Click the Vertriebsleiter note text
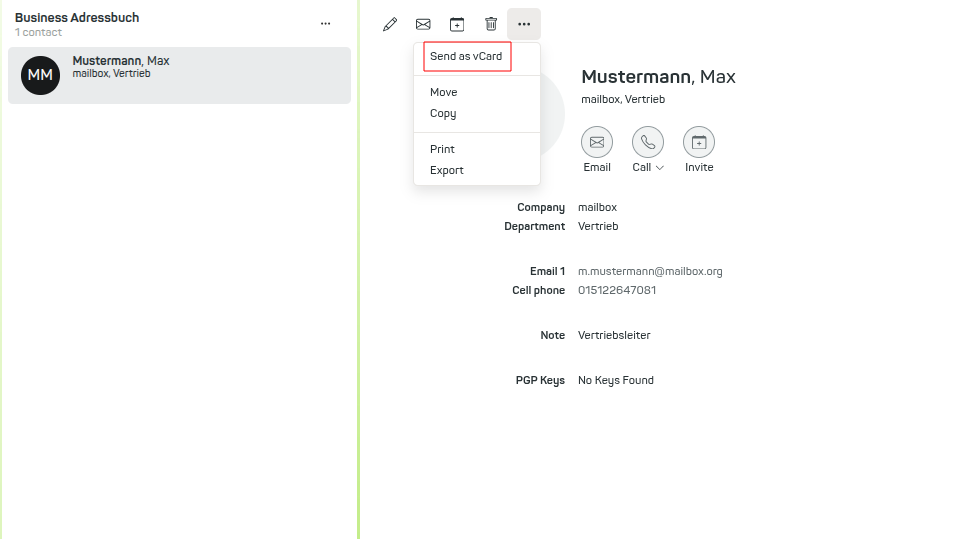Image resolution: width=961 pixels, height=539 pixels. coord(614,335)
